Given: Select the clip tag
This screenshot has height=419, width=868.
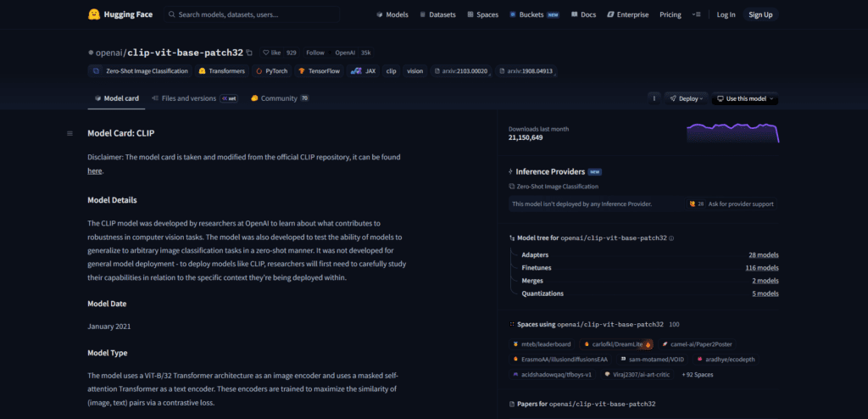Looking at the screenshot, I should point(392,71).
